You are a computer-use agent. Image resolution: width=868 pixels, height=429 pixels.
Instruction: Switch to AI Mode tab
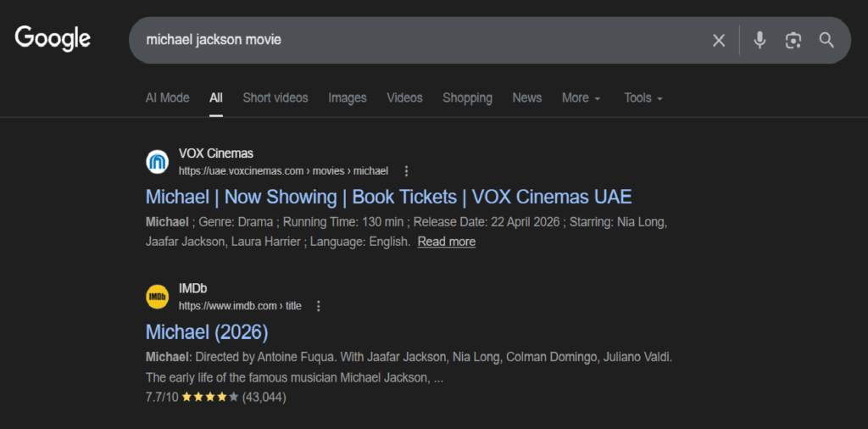pos(167,98)
